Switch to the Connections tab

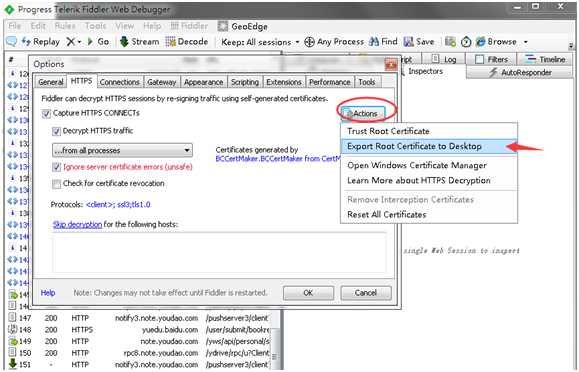point(120,82)
